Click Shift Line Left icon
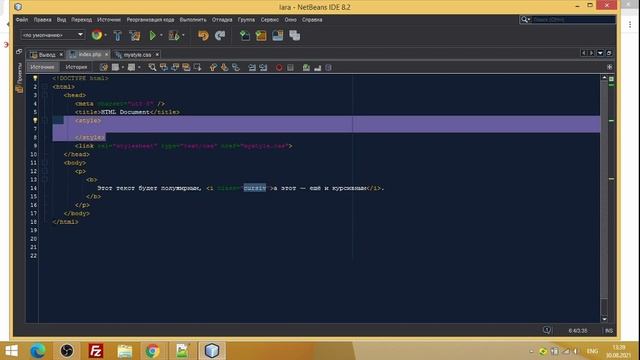The image size is (640, 360). click(x=252, y=67)
